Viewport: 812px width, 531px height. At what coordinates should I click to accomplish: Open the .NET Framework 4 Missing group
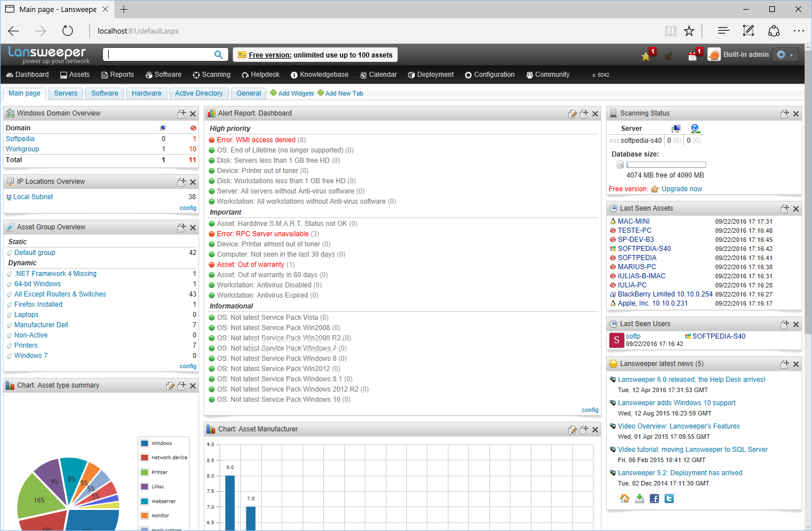pos(55,274)
